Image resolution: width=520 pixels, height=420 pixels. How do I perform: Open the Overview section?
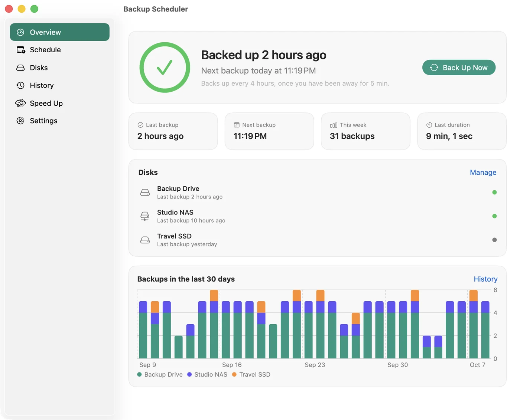point(60,32)
